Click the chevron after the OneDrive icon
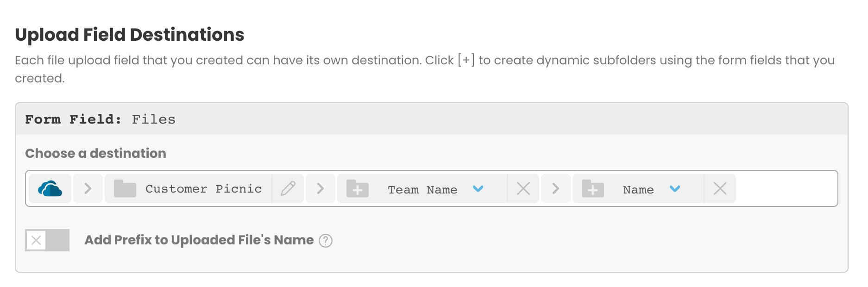868x287 pixels. pos(88,188)
